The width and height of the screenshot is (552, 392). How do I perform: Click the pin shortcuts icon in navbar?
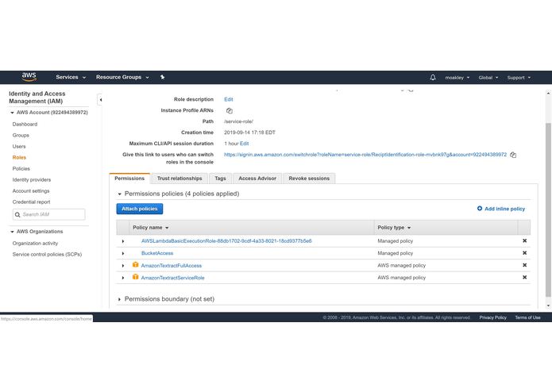tap(162, 77)
